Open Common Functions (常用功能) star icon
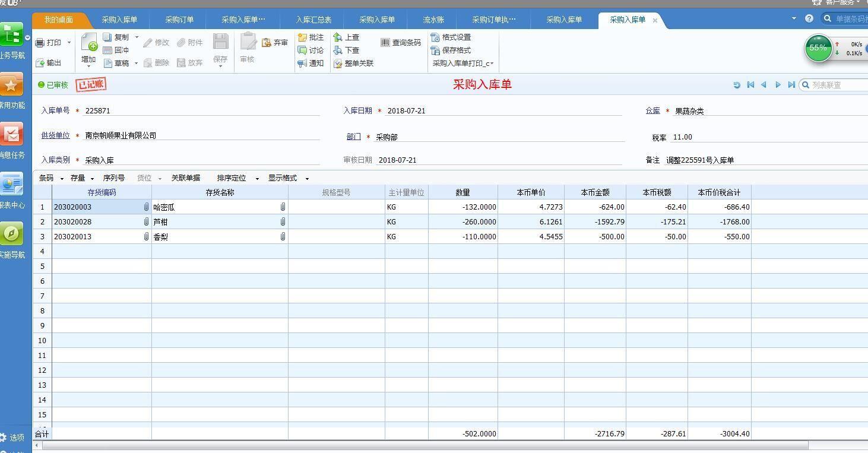This screenshot has width=868, height=453. pyautogui.click(x=11, y=85)
